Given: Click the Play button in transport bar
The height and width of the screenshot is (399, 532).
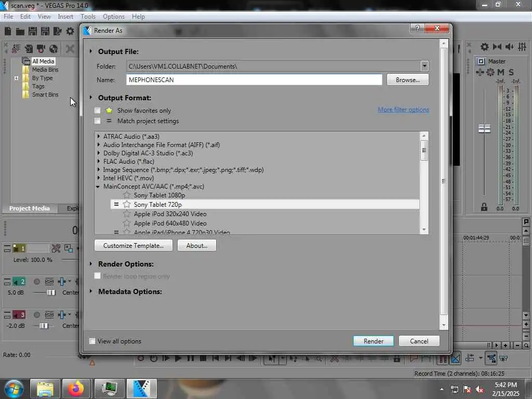Looking at the screenshot, I should click(178, 358).
